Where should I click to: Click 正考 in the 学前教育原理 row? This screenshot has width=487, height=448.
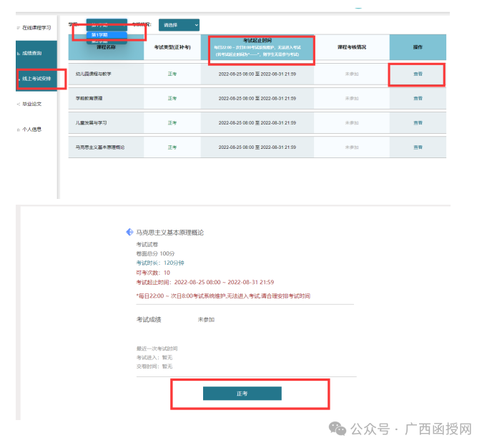pos(172,98)
